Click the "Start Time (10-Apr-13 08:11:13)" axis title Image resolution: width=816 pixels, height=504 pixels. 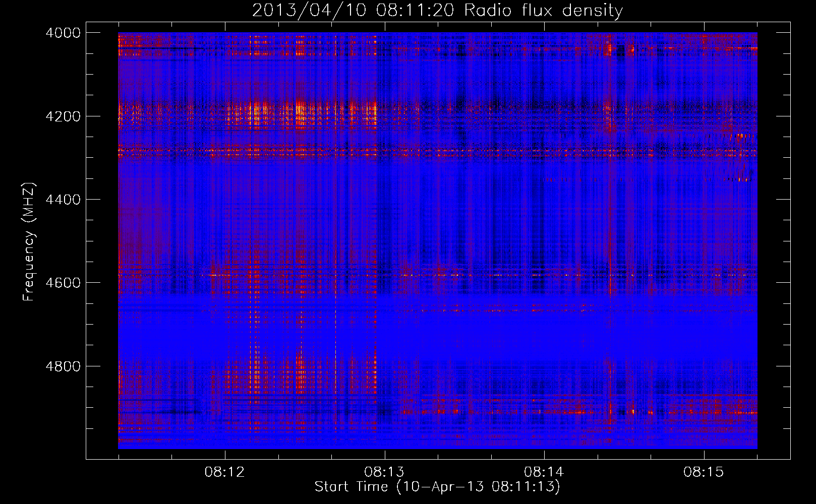pos(437,487)
